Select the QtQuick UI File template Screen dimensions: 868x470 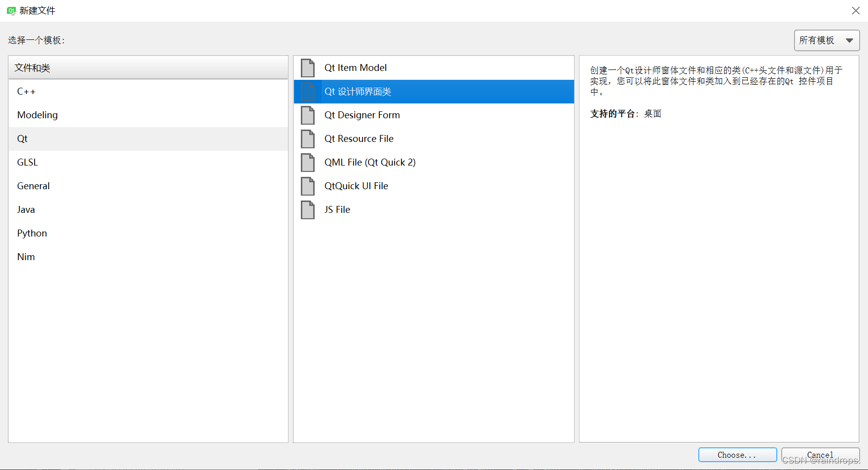(434, 186)
